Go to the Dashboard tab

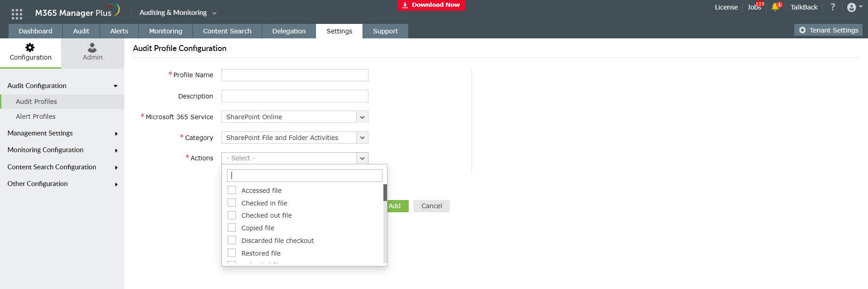(x=35, y=31)
